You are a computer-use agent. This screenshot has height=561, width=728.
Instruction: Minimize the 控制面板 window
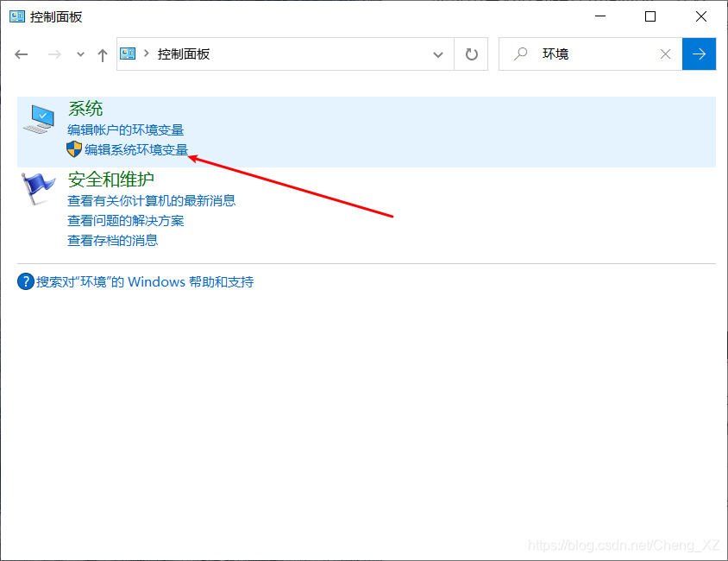pyautogui.click(x=600, y=16)
